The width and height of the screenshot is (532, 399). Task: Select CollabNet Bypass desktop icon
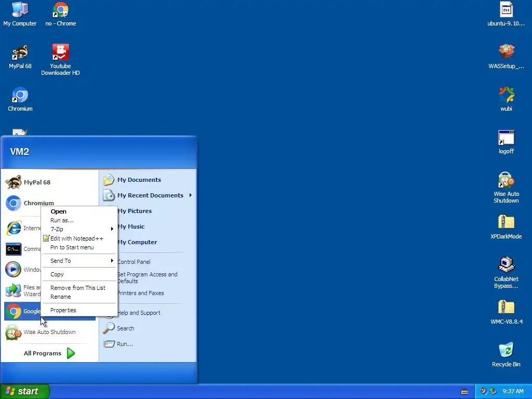[x=506, y=273]
